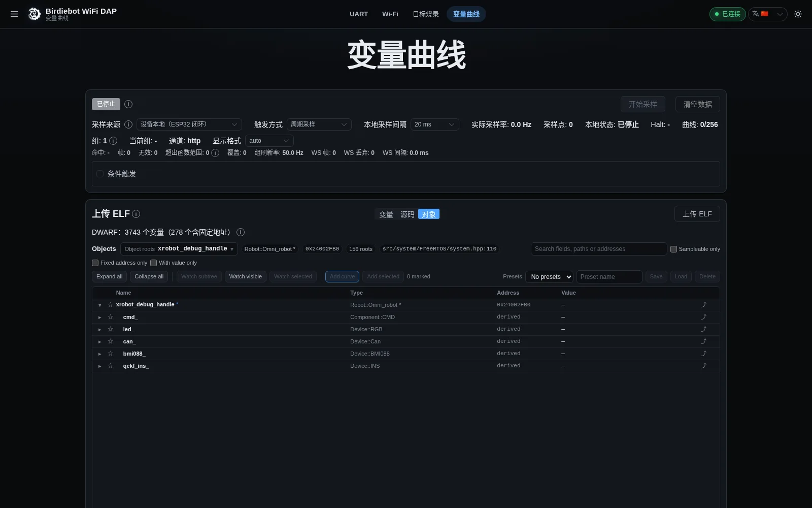The image size is (812, 508).
Task: Click the 0x24002FB0 address chip
Action: 322,249
